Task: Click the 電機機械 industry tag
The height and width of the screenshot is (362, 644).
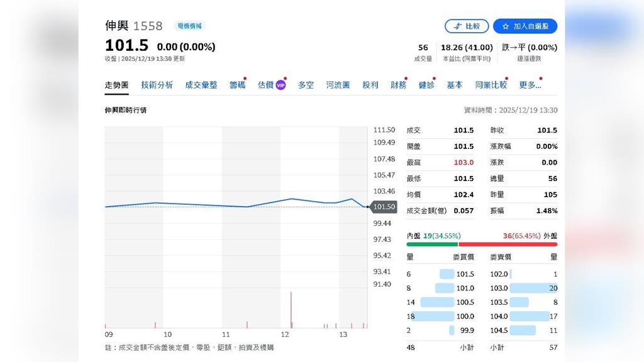Action: pos(189,26)
